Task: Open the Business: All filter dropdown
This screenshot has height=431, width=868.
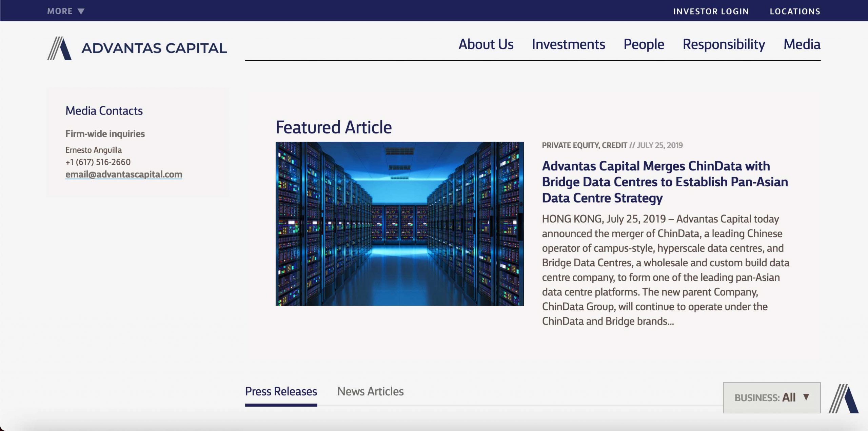Action: click(x=772, y=398)
